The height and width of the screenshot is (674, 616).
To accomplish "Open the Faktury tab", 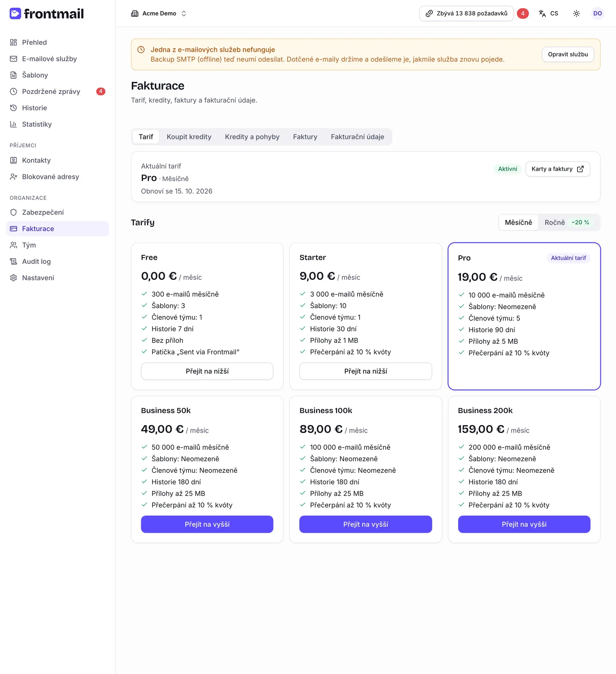I will (305, 137).
